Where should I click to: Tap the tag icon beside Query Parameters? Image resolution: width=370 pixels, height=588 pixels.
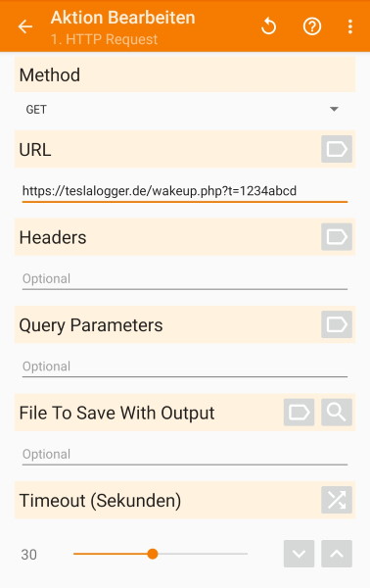(337, 324)
